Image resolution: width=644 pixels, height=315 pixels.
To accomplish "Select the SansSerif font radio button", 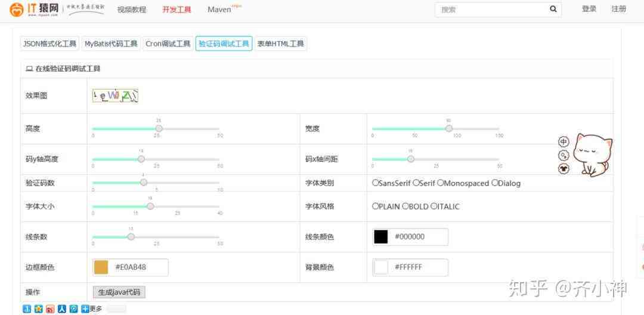I will [375, 183].
